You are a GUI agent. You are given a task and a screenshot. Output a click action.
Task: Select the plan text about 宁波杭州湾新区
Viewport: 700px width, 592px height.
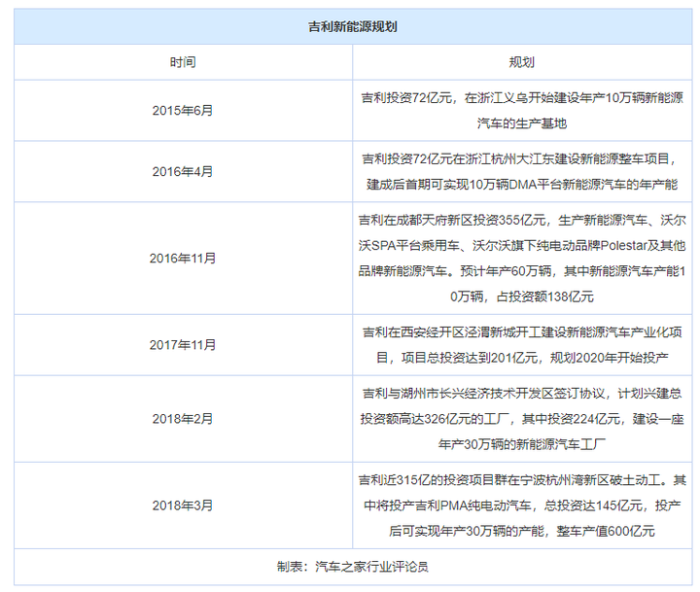tap(522, 505)
